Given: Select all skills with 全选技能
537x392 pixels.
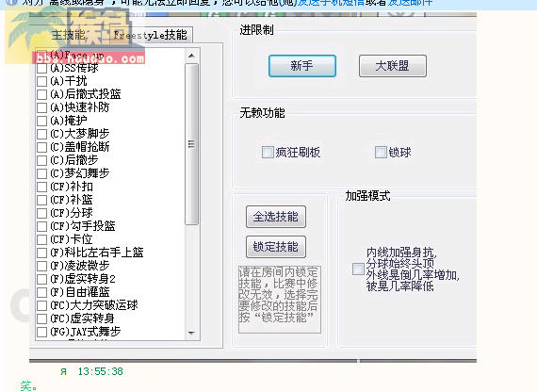Looking at the screenshot, I should click(x=276, y=217).
